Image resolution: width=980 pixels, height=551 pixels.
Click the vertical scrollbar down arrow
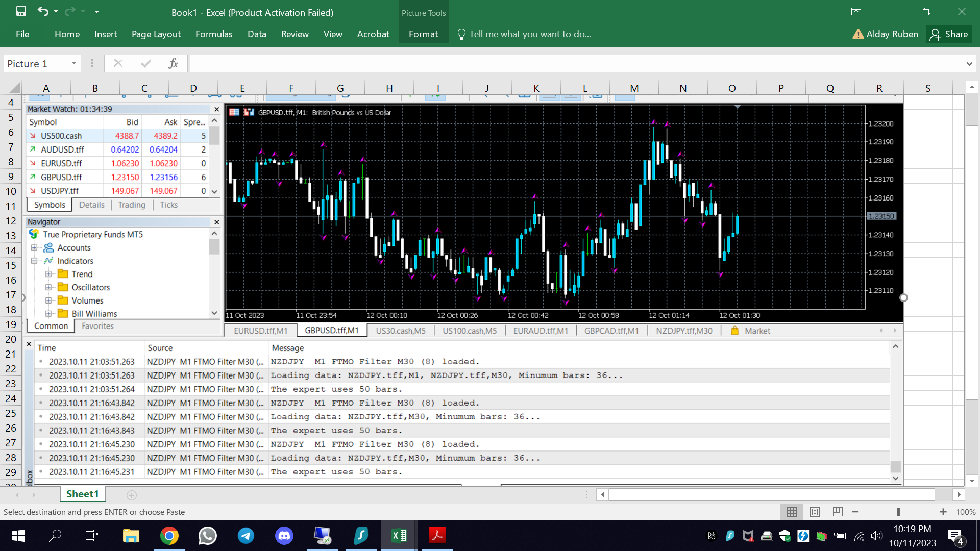coord(972,481)
